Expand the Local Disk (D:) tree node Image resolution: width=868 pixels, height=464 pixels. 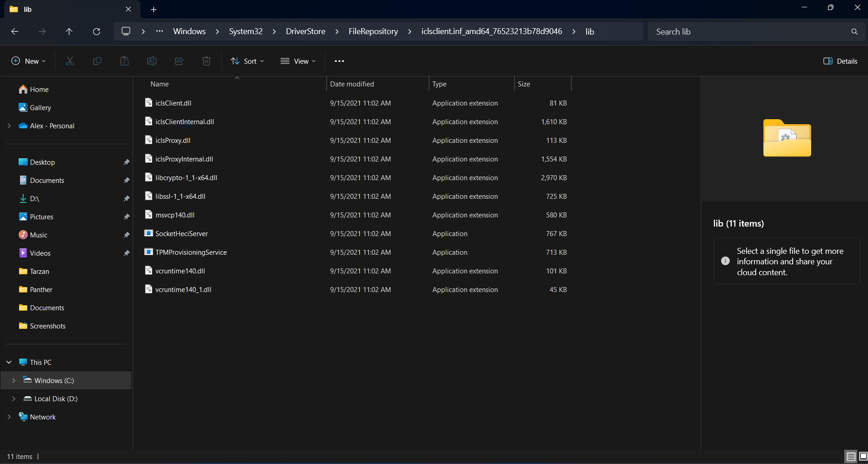click(14, 398)
